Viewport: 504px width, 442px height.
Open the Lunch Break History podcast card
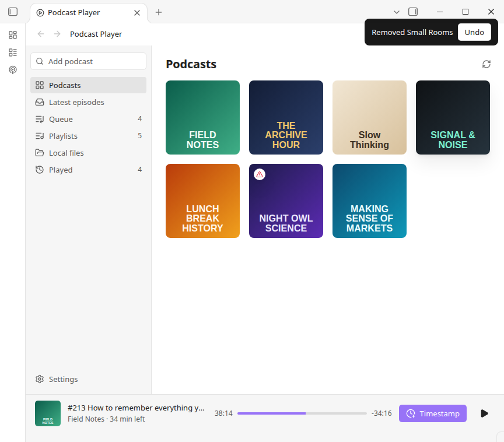(203, 201)
